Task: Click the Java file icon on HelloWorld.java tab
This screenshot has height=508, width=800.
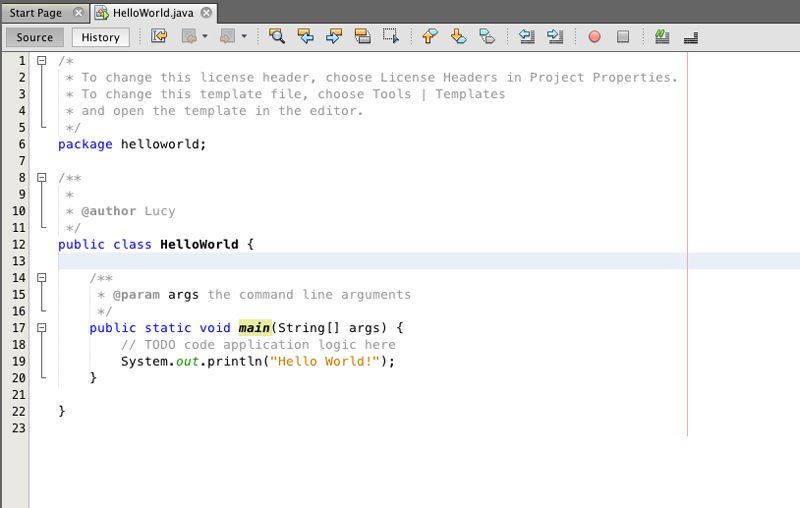Action: click(102, 13)
